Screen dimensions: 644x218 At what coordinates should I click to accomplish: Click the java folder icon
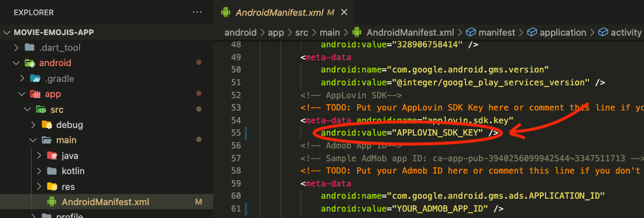point(52,155)
